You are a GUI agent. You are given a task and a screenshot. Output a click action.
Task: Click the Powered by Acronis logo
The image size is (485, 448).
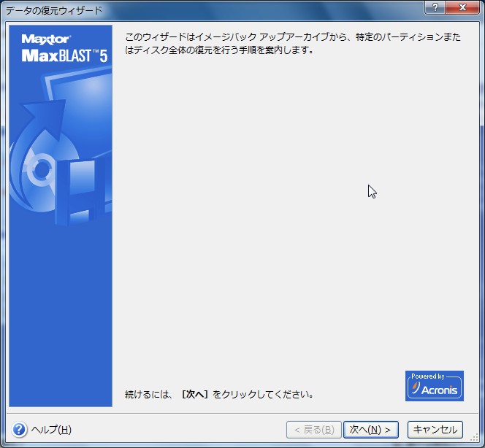pos(435,386)
